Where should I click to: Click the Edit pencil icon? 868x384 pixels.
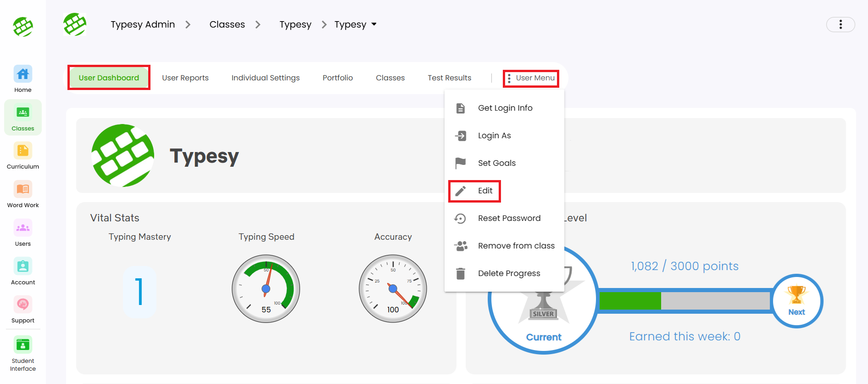click(x=461, y=191)
